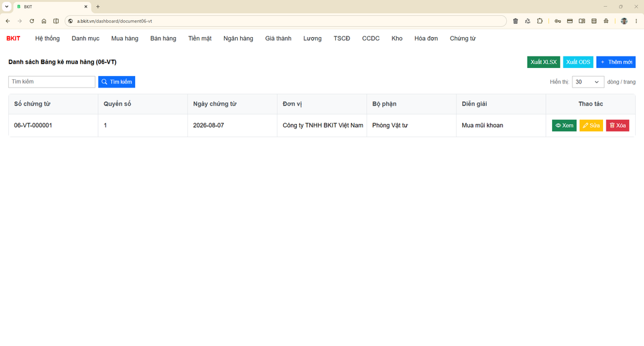Screen dimensions: 644x346
Task: Click the password key icon in toolbar
Action: 557,21
